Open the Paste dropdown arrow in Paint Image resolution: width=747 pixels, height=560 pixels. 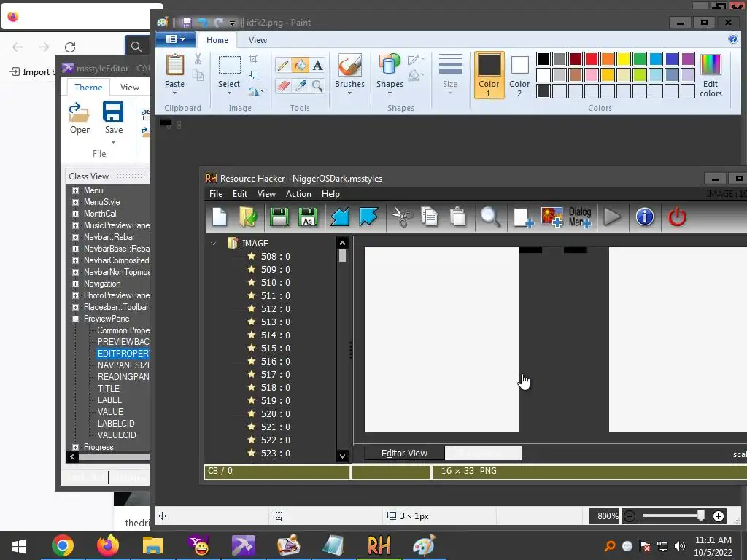174,93
